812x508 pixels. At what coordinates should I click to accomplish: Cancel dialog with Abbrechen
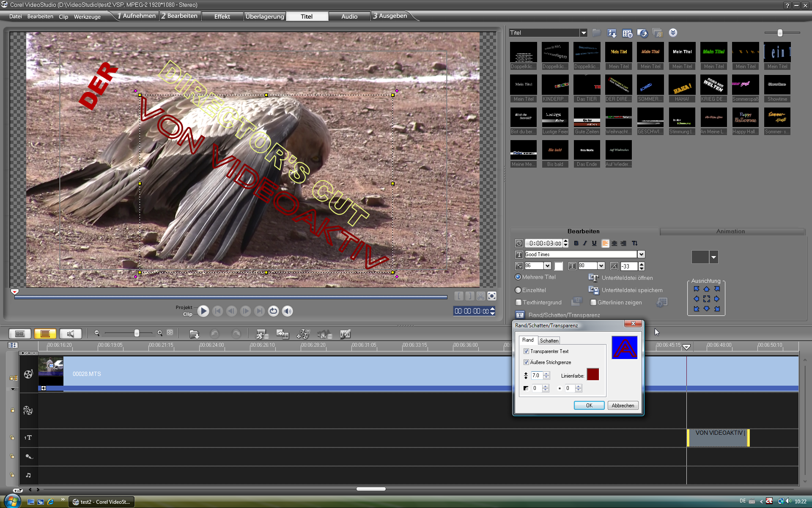click(623, 406)
